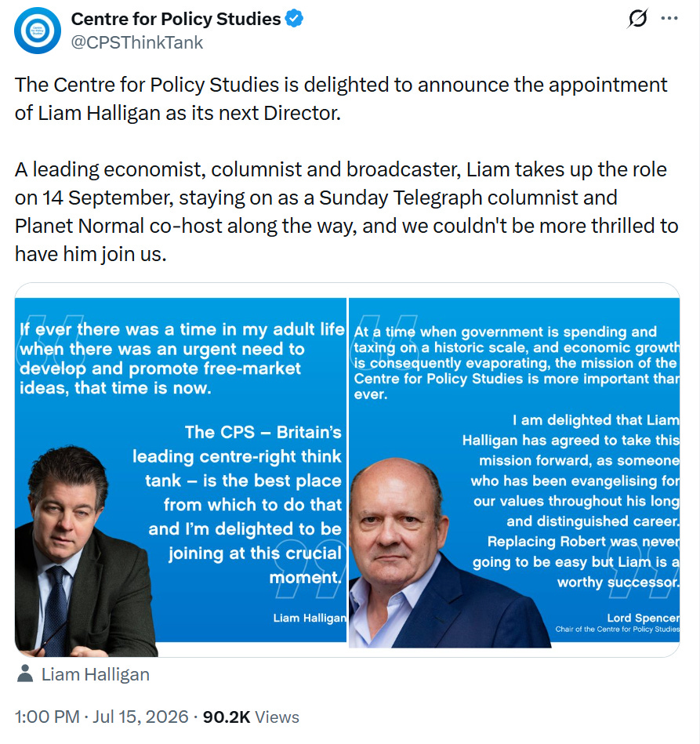The width and height of the screenshot is (700, 744).
Task: Click the Grok slashed-circle icon
Action: click(637, 19)
